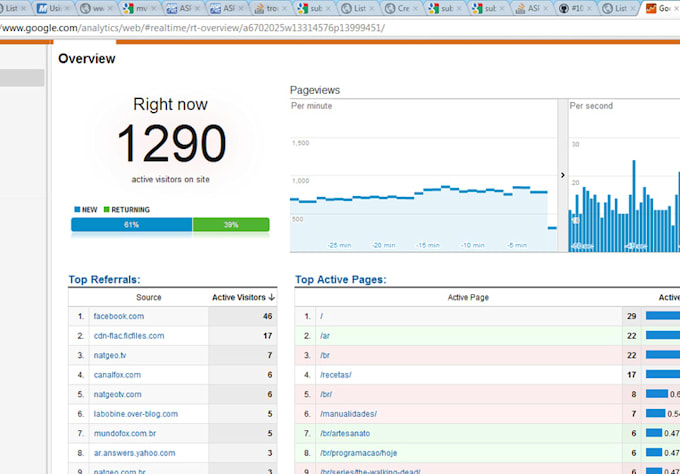This screenshot has width=680, height=474.
Task: Switch to the 'tro' Stack Overflow tab
Action: 271,8
